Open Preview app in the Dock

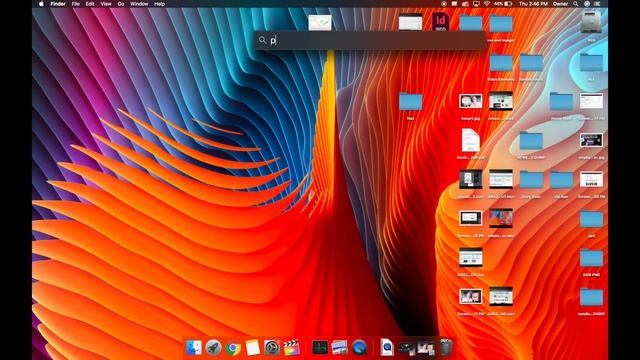(x=340, y=348)
